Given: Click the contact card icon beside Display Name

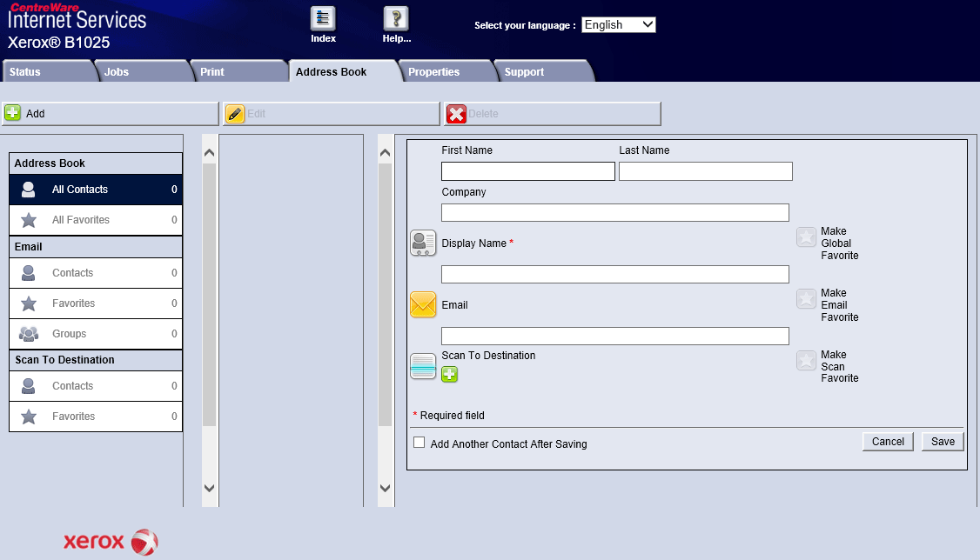Looking at the screenshot, I should [x=423, y=243].
